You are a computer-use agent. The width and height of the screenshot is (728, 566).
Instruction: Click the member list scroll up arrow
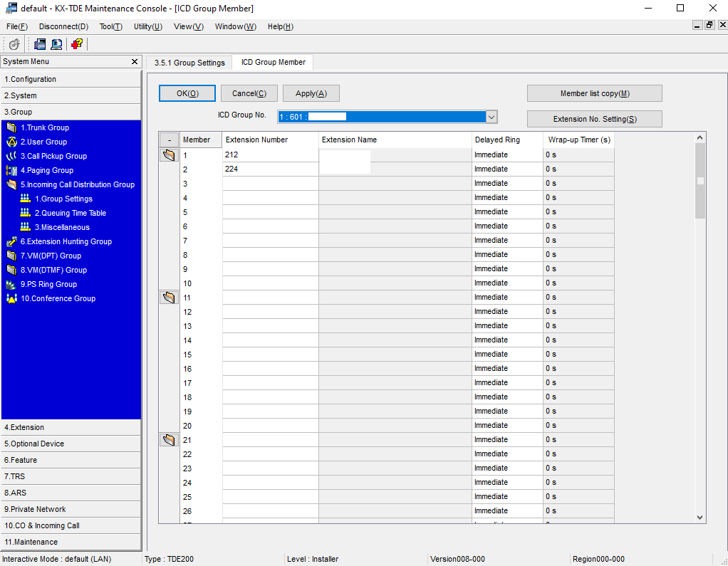tap(700, 138)
